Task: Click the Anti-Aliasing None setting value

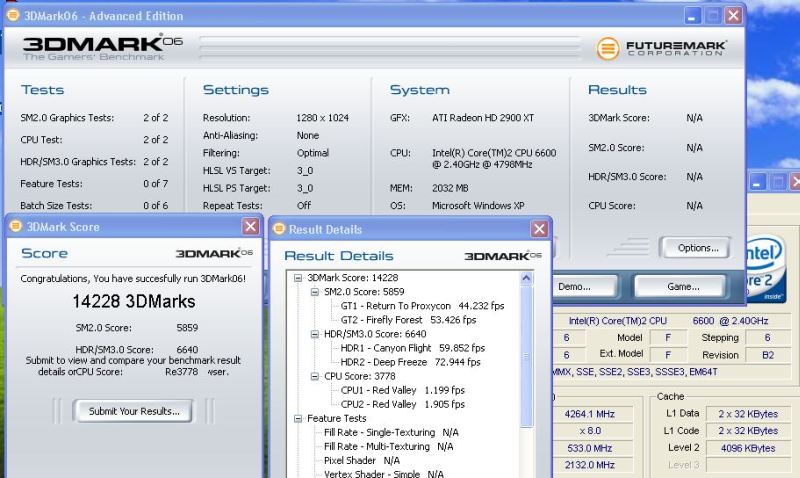Action: click(308, 136)
